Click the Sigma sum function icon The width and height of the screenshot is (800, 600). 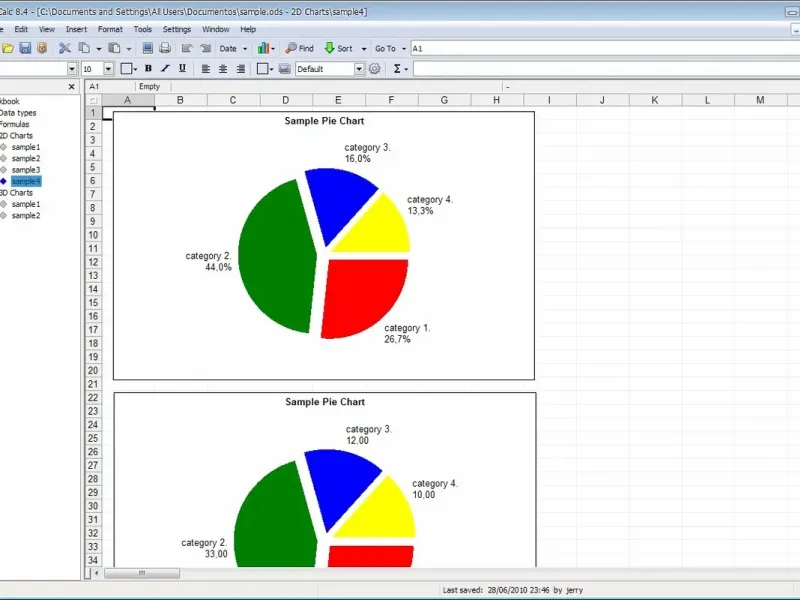pos(397,69)
